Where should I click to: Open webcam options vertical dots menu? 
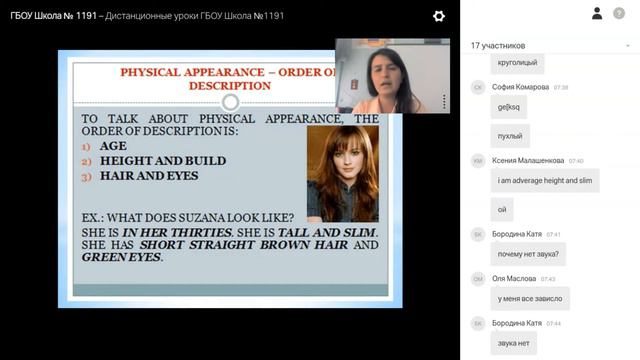coord(444,102)
